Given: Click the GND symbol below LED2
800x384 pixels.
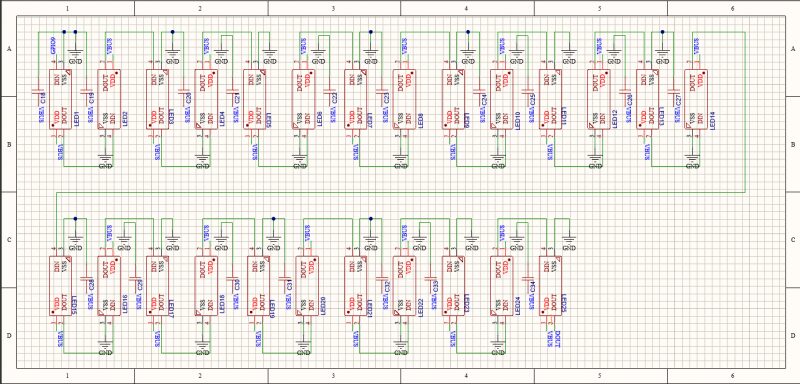Looking at the screenshot, I should 106,161.
